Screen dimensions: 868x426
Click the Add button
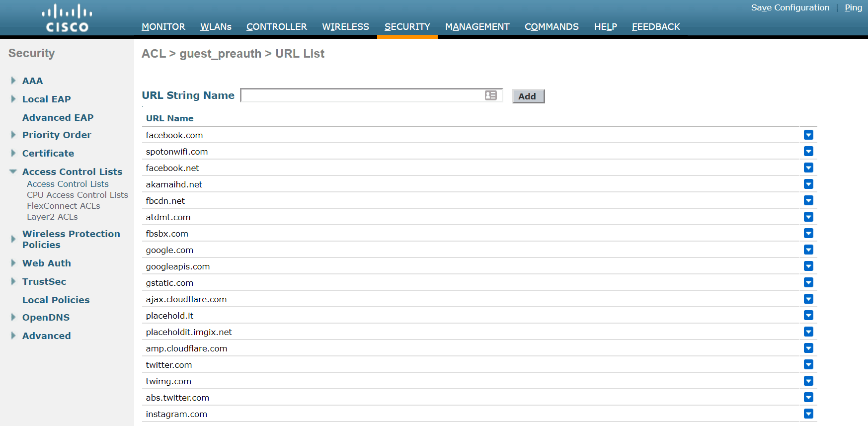528,96
